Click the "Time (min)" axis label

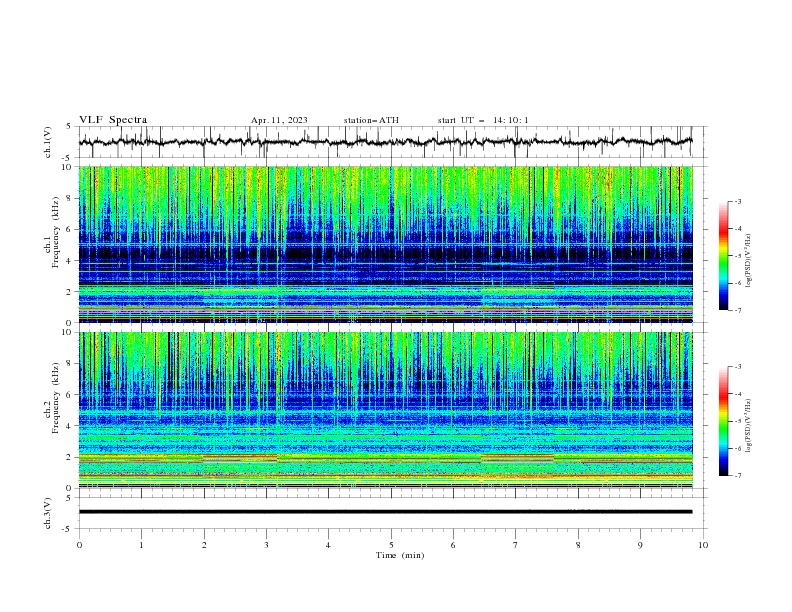[400, 555]
